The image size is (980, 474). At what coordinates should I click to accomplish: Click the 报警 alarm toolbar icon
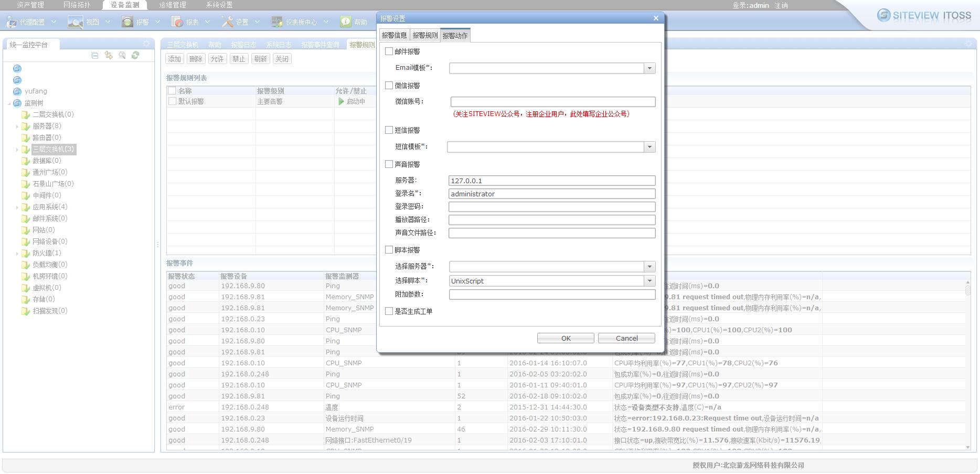point(127,22)
